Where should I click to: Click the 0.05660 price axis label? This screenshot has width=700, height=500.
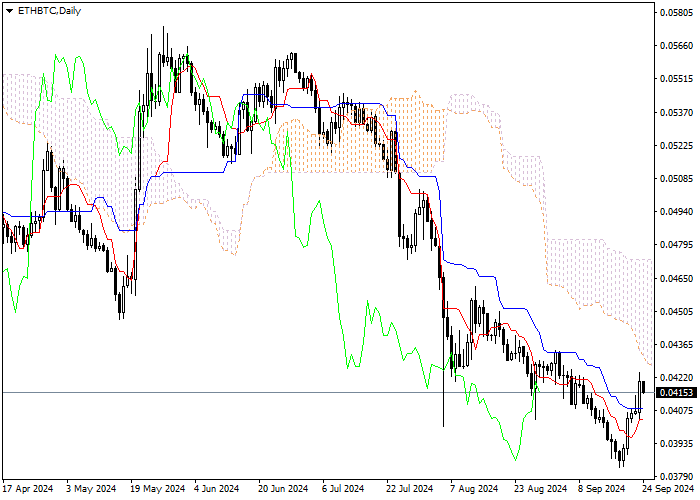coord(676,46)
